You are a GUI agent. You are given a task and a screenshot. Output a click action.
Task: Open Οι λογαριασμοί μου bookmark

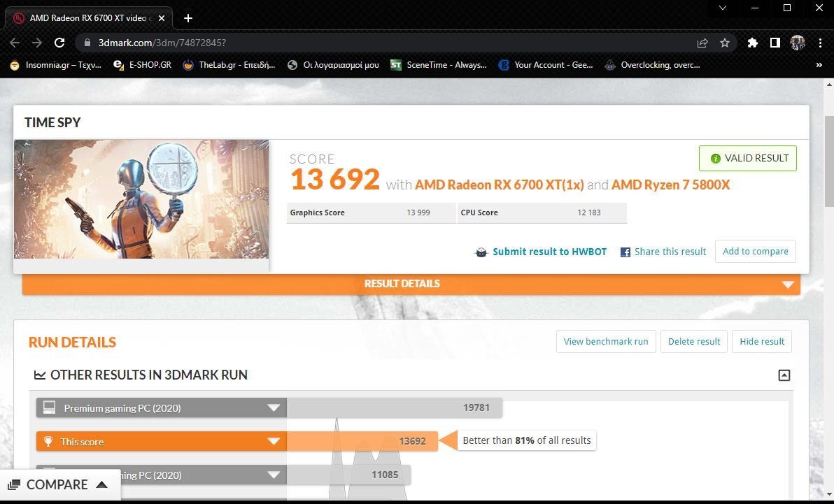[x=333, y=65]
